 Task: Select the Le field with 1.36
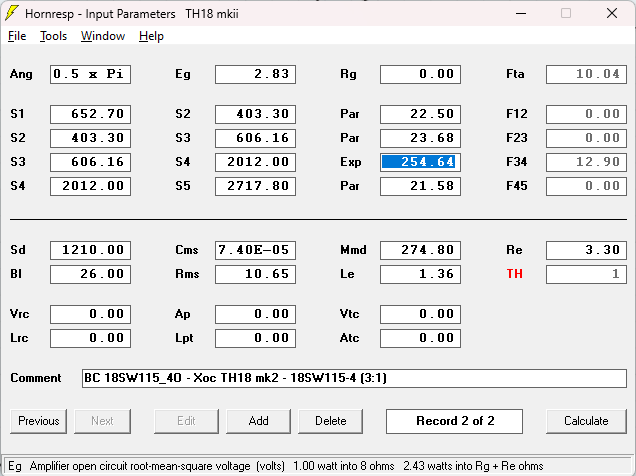click(420, 274)
